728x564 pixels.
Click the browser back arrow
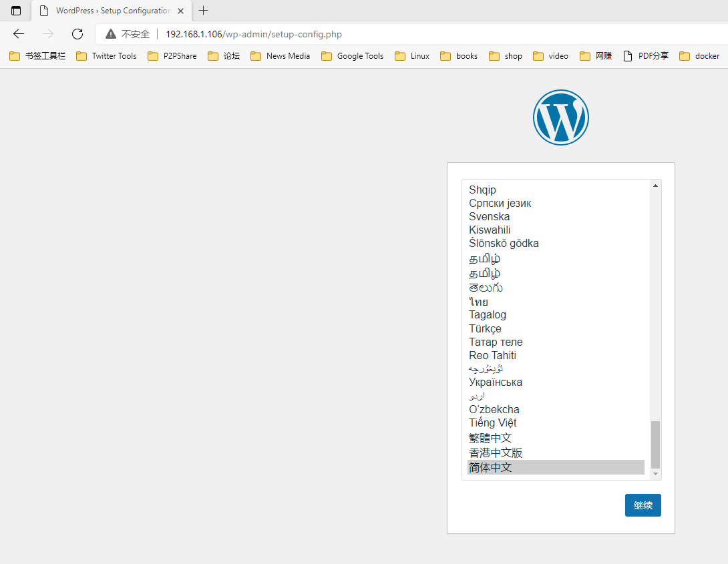(19, 34)
